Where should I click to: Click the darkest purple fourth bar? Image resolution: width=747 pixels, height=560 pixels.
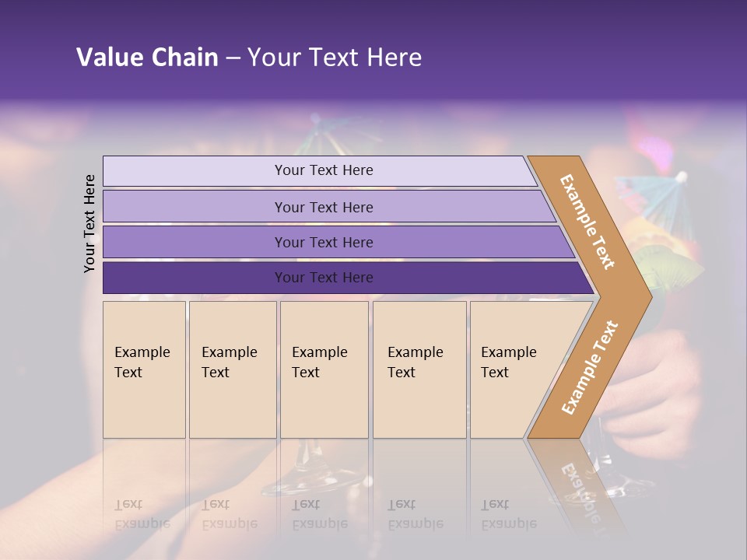324,278
